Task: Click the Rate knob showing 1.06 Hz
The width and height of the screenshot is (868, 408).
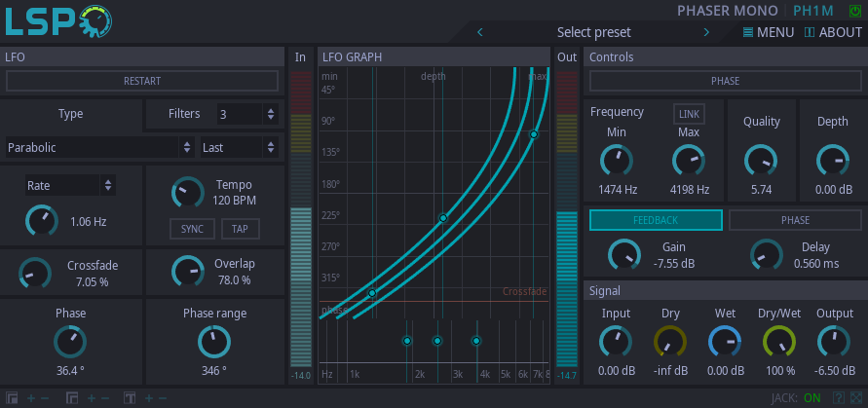Action: click(x=42, y=220)
